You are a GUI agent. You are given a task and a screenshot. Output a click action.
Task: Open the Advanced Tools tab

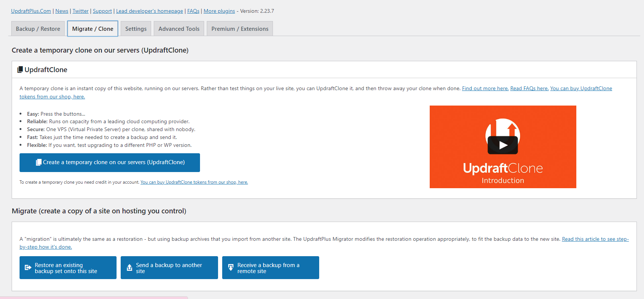click(179, 29)
